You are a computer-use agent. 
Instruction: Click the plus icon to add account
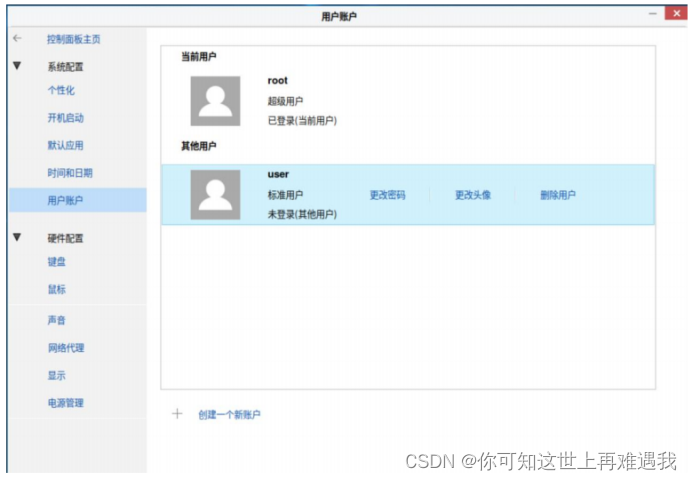coord(177,413)
